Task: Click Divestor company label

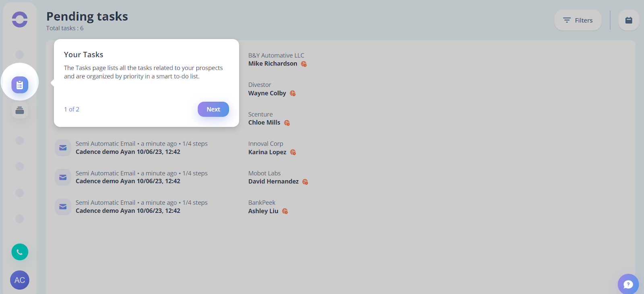Action: 260,85
